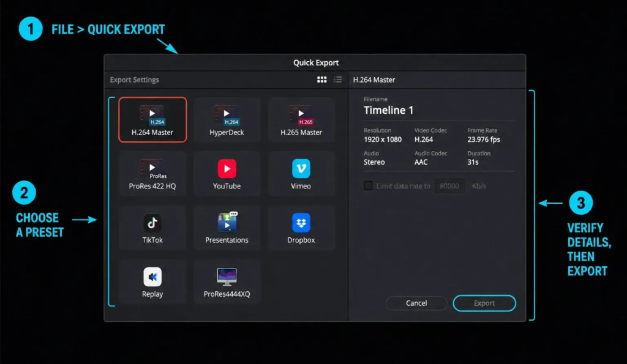Switch presets to grid view

pos(322,80)
